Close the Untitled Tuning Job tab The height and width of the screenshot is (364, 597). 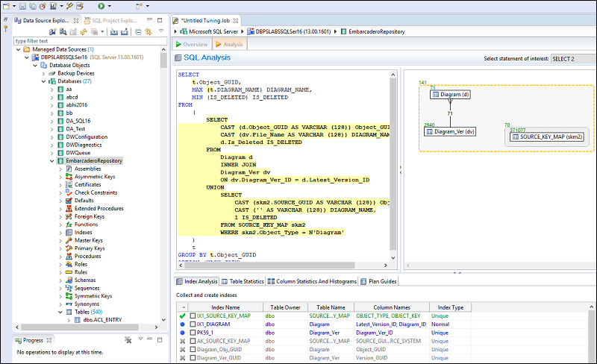coord(236,21)
